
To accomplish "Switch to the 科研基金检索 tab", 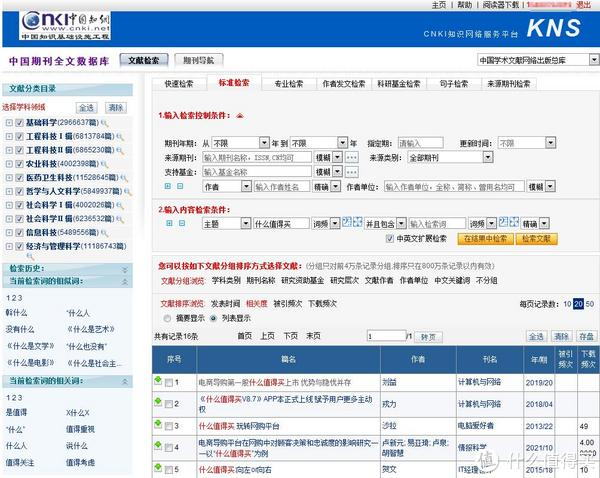I will 399,84.
